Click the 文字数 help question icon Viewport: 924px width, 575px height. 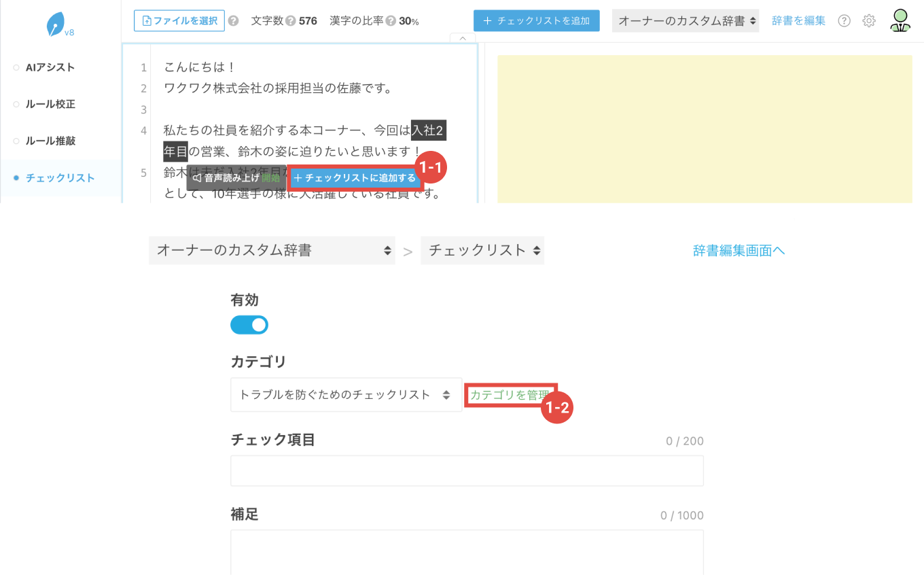point(291,21)
